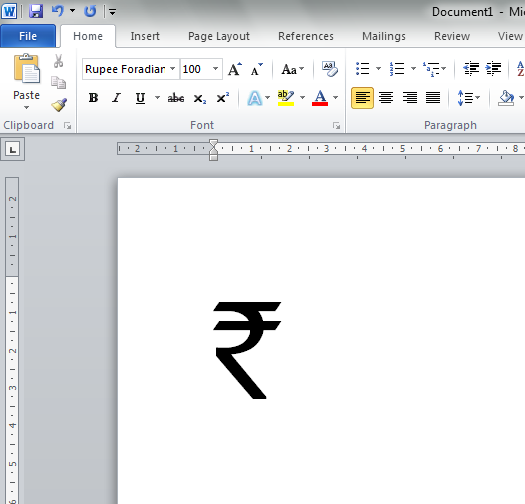Open the Change Case Aa menu
525x504 pixels.
click(292, 69)
